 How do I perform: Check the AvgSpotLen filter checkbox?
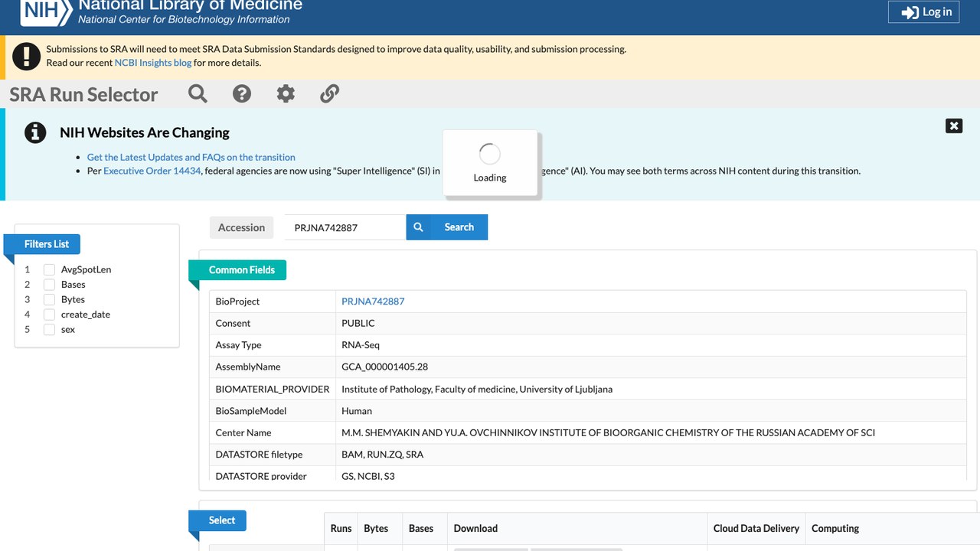point(49,269)
